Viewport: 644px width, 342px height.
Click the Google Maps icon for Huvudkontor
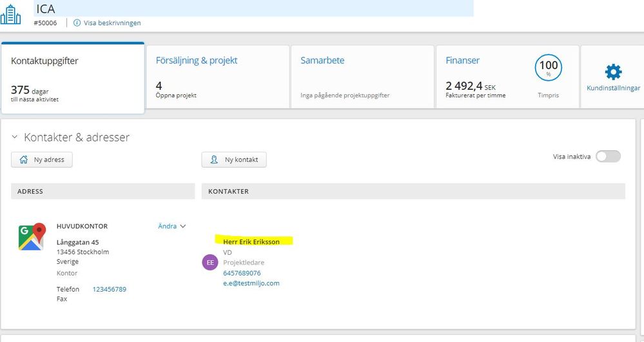tap(32, 237)
